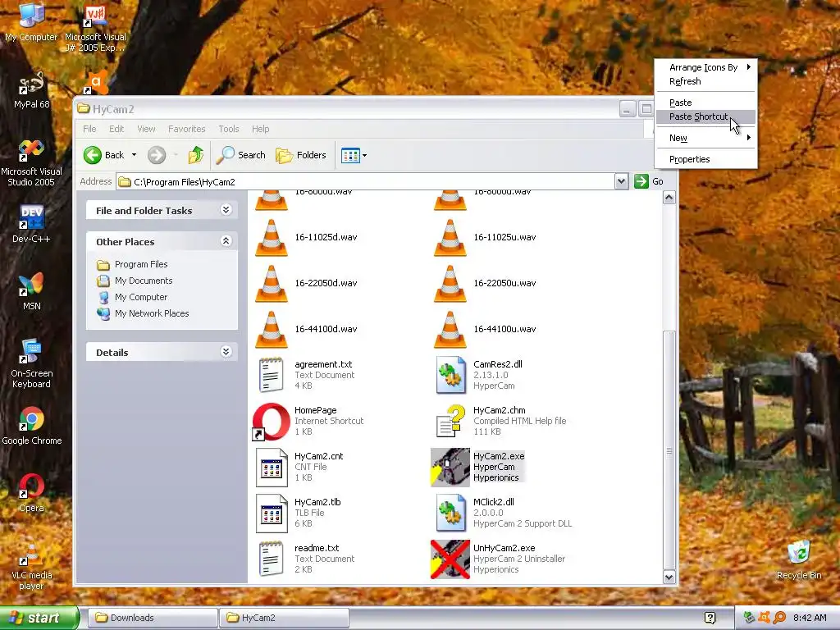Screen dimensions: 840x630
Task: Open the Views toolbar icon
Action: click(x=350, y=155)
